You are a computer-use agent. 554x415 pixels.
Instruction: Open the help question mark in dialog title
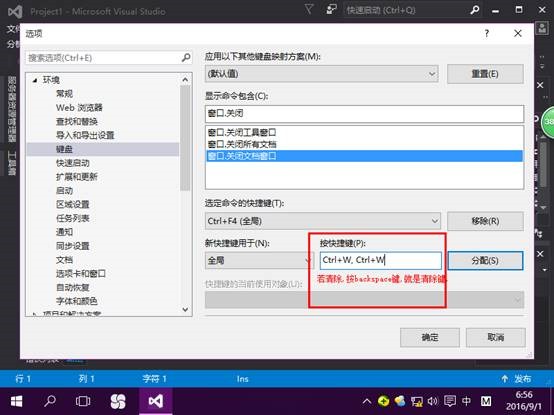pyautogui.click(x=487, y=34)
